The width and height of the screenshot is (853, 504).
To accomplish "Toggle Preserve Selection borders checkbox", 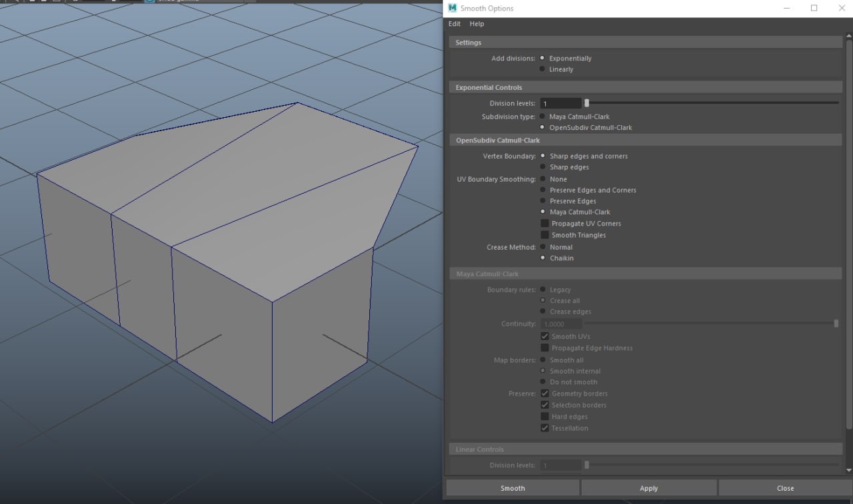I will [x=544, y=405].
